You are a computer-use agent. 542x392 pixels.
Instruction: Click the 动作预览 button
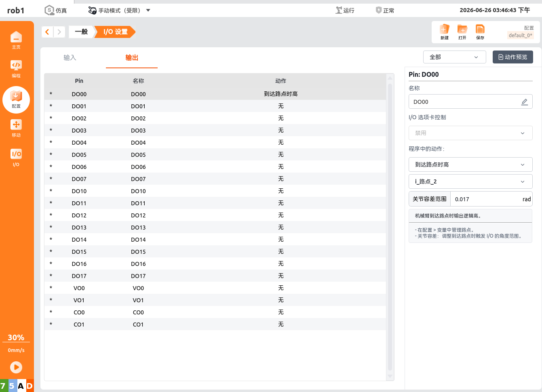[512, 57]
